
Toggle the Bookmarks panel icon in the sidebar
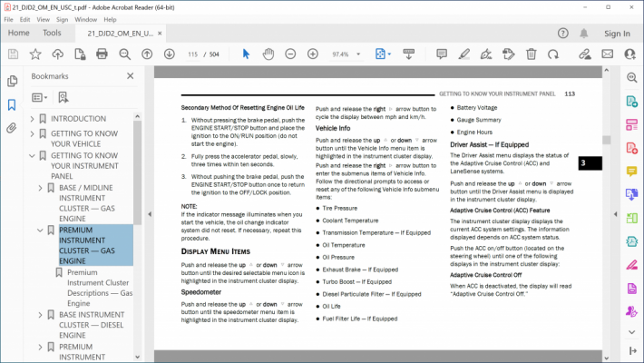coord(12,105)
